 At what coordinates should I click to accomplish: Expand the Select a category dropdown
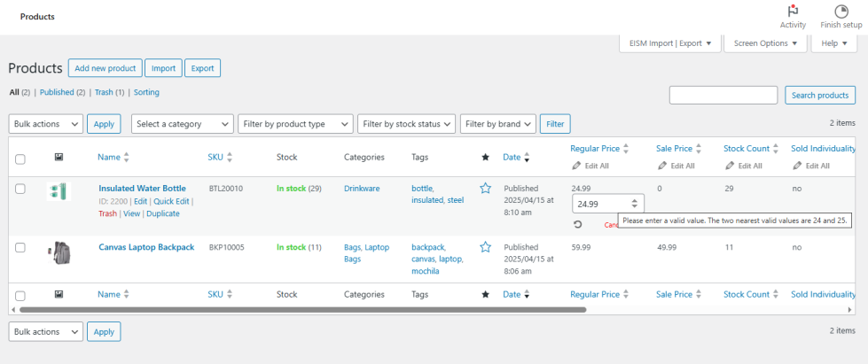pyautogui.click(x=183, y=124)
